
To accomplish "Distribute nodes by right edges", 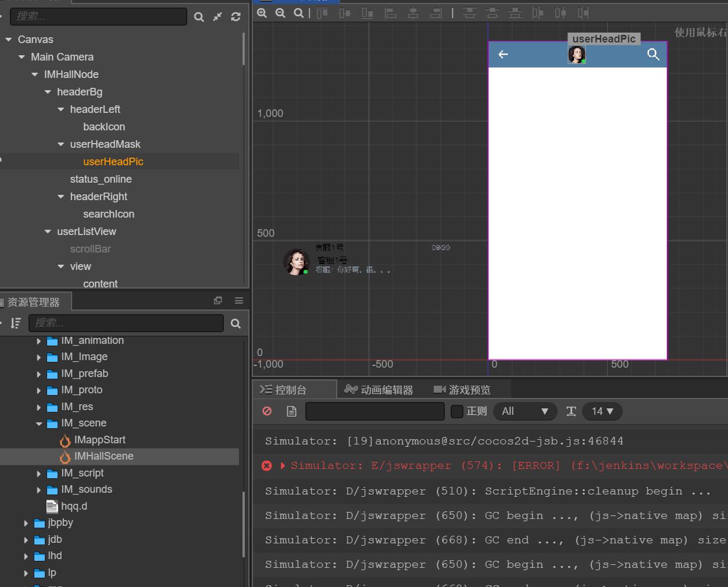I will pyautogui.click(x=583, y=13).
